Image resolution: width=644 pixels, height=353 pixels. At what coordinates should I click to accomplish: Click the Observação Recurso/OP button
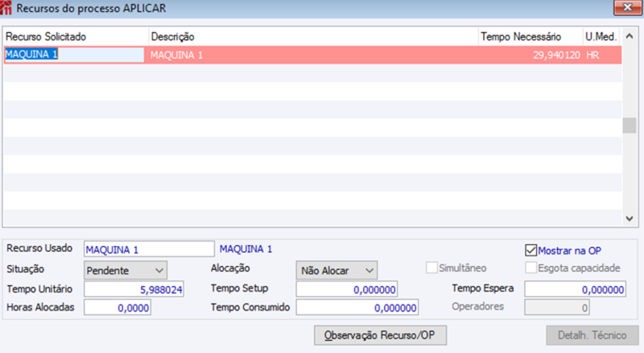[x=380, y=335]
